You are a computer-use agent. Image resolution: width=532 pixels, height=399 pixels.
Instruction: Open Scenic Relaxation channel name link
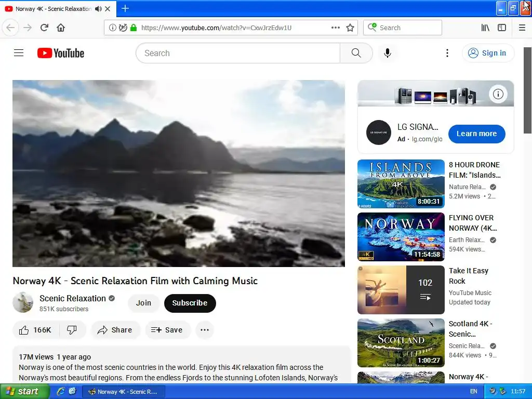click(73, 298)
